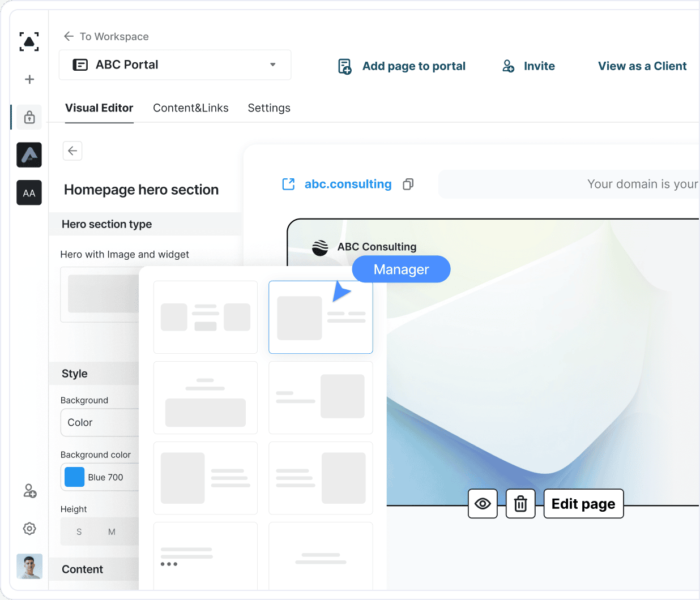The height and width of the screenshot is (600, 700).
Task: Open the portal lock icon in sidebar
Action: [29, 117]
